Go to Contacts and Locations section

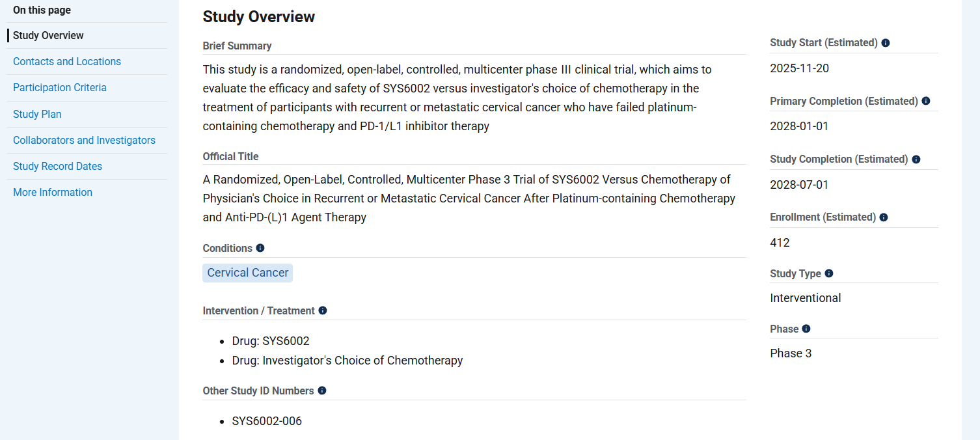[x=67, y=61]
